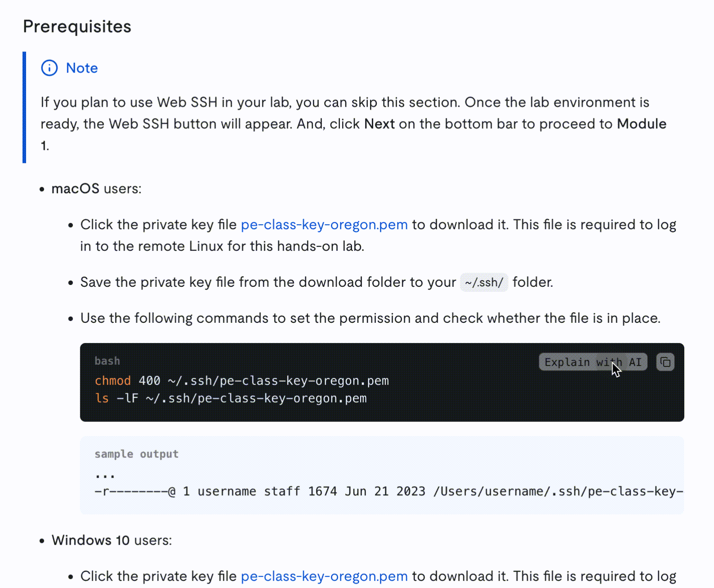Click the 'Use the following commands' sentence
Image resolution: width=714 pixels, height=588 pixels.
pyautogui.click(x=370, y=318)
